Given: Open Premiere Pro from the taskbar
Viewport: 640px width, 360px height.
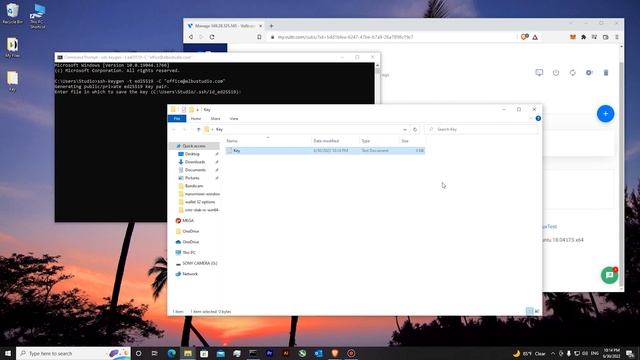Looking at the screenshot, I should (269, 353).
